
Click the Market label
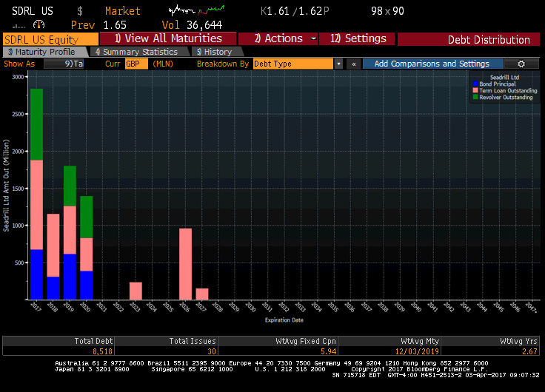point(123,11)
